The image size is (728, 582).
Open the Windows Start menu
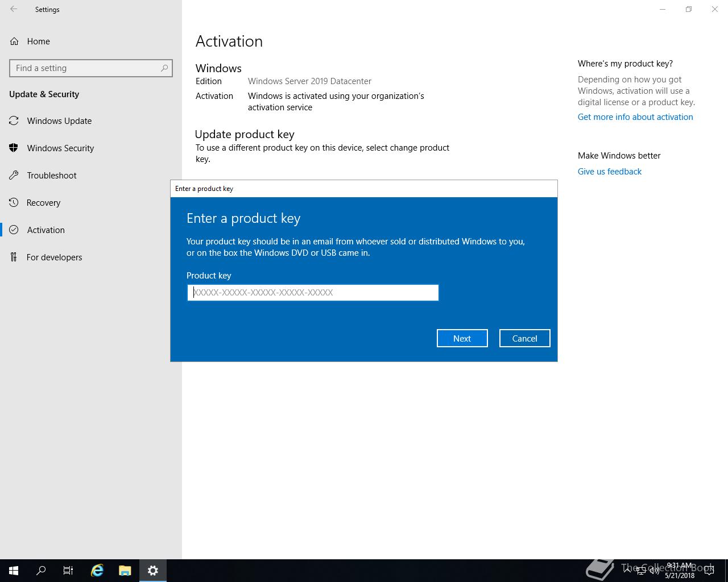click(x=14, y=571)
